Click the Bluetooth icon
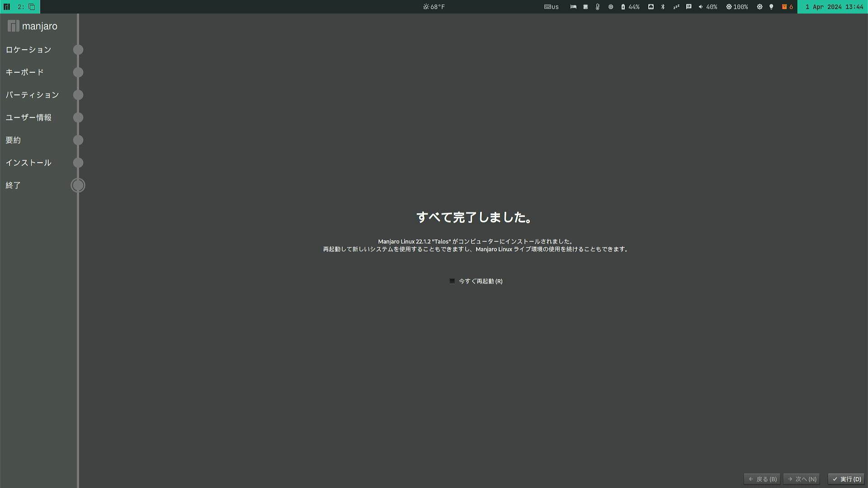868x488 pixels. point(663,7)
